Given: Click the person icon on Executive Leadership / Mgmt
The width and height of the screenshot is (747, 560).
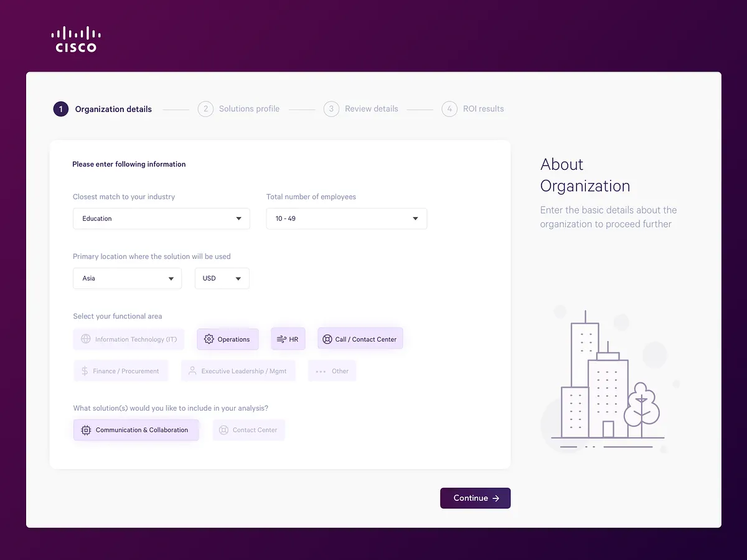Looking at the screenshot, I should [192, 370].
